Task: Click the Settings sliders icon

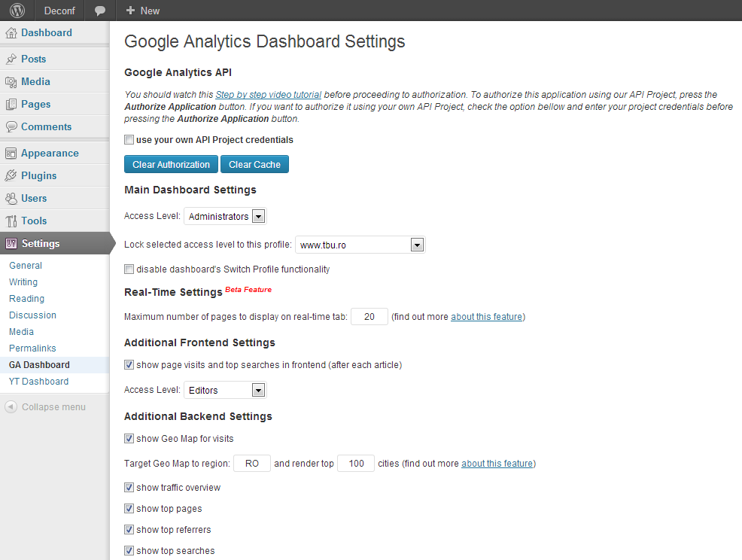Action: pyautogui.click(x=11, y=243)
